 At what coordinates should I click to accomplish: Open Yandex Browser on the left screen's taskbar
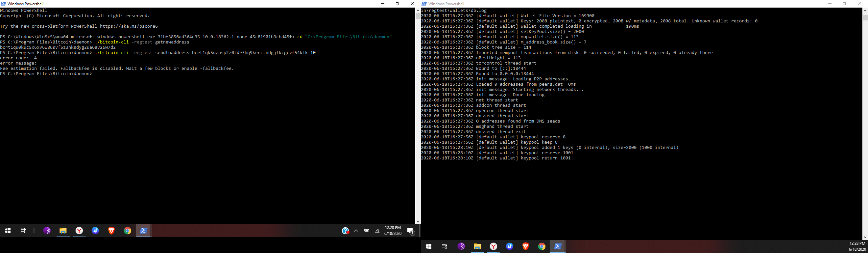pyautogui.click(x=79, y=231)
